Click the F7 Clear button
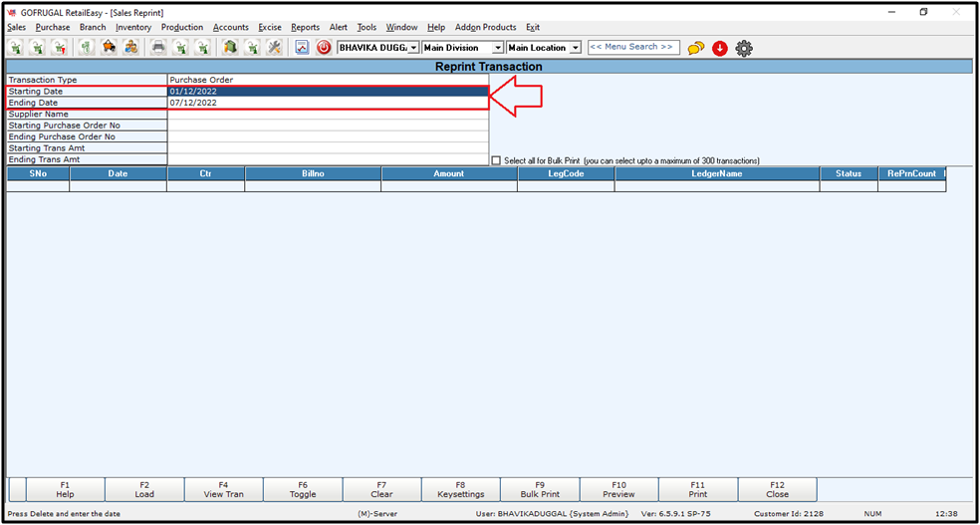Image resolution: width=980 pixels, height=525 pixels. point(381,489)
